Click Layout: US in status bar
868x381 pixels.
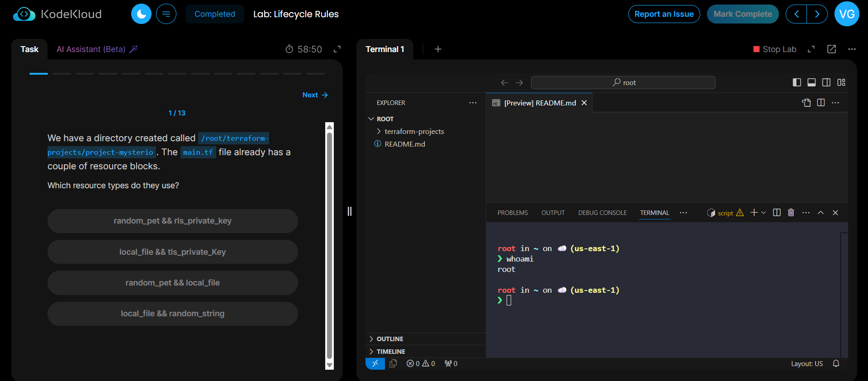click(x=806, y=363)
